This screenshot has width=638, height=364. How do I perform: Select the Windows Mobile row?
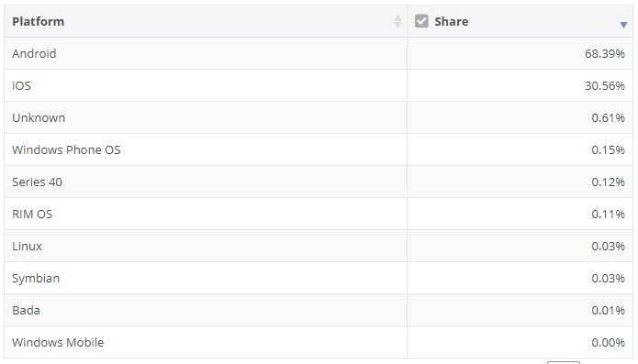(319, 342)
